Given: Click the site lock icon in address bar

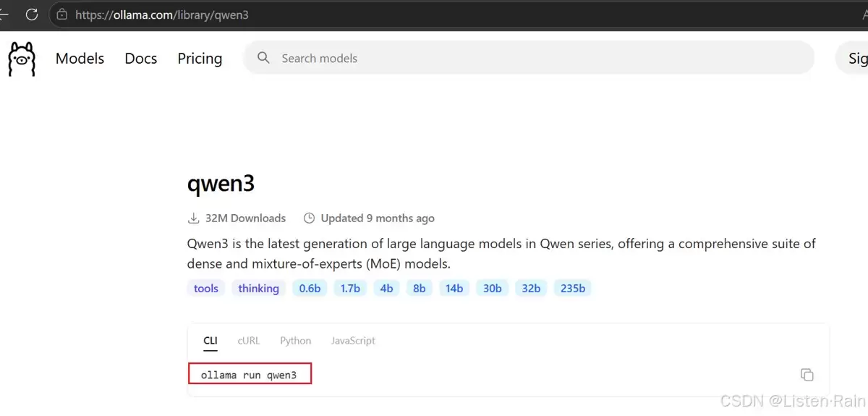Looking at the screenshot, I should point(62,14).
